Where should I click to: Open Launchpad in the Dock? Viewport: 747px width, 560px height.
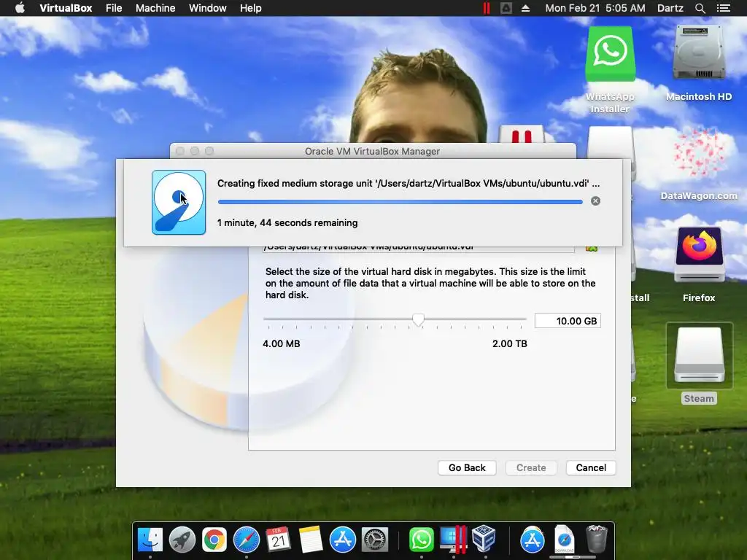[x=182, y=540]
